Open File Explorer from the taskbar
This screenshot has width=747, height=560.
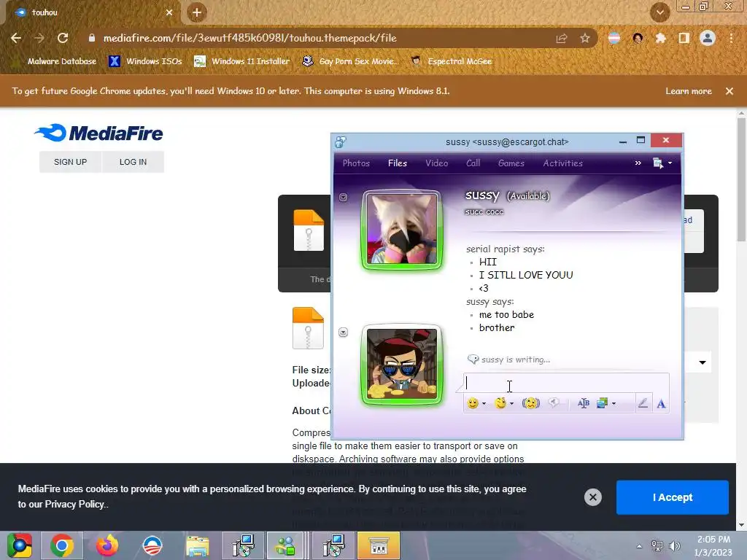pos(197,545)
